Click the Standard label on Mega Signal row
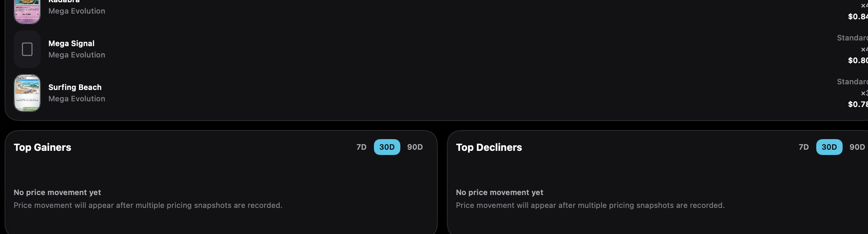The width and height of the screenshot is (868, 234). click(x=852, y=38)
